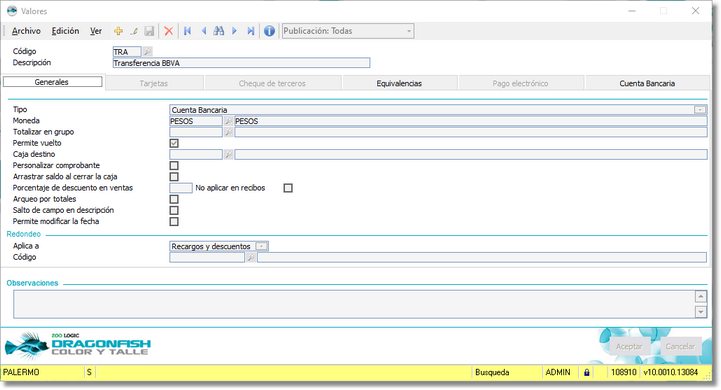Switch to the Generales tab
The image size is (721, 390).
[x=52, y=82]
